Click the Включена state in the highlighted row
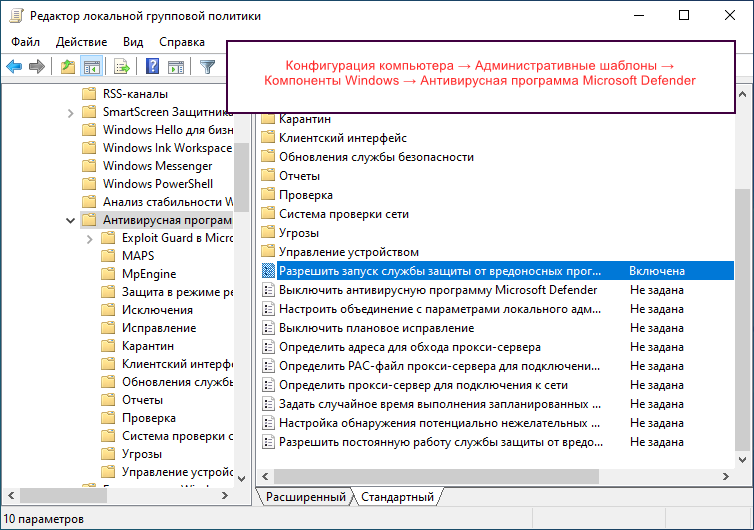This screenshot has width=754, height=530. [657, 271]
